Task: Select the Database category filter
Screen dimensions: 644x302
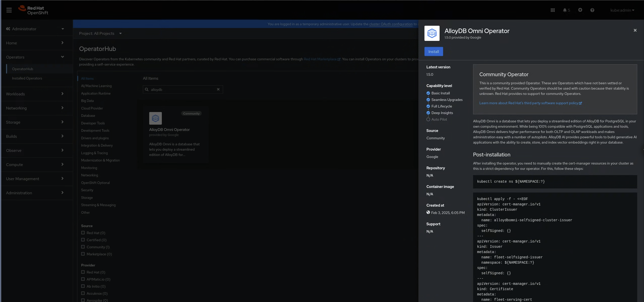Action: [88, 116]
